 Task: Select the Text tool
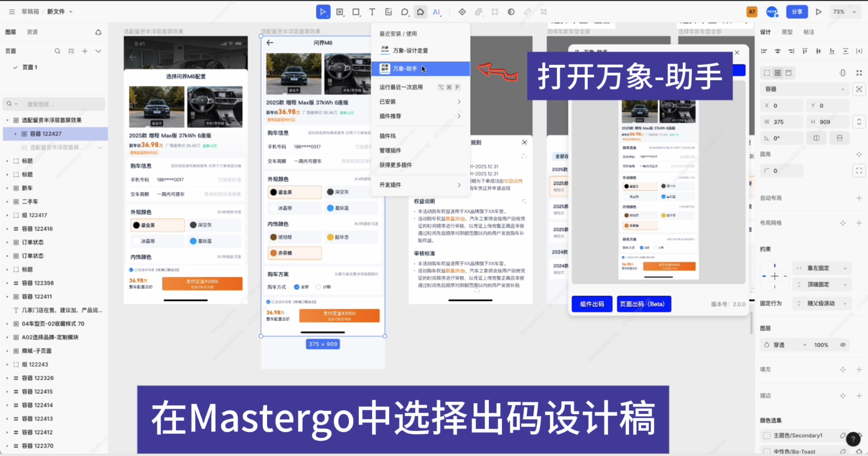(372, 12)
